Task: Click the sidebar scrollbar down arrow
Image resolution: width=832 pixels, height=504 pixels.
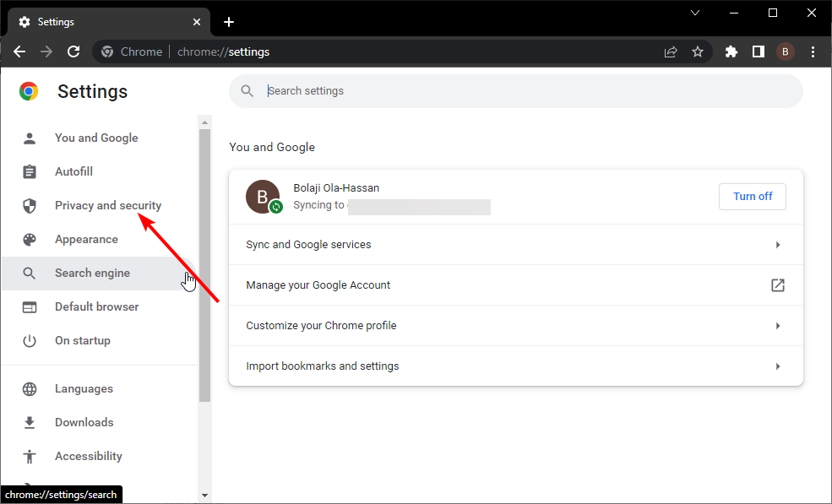Action: click(204, 495)
